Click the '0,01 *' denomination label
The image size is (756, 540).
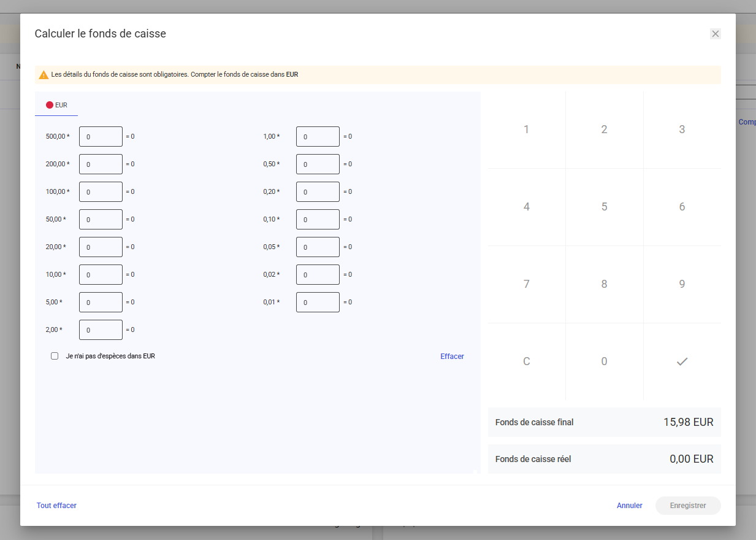272,302
